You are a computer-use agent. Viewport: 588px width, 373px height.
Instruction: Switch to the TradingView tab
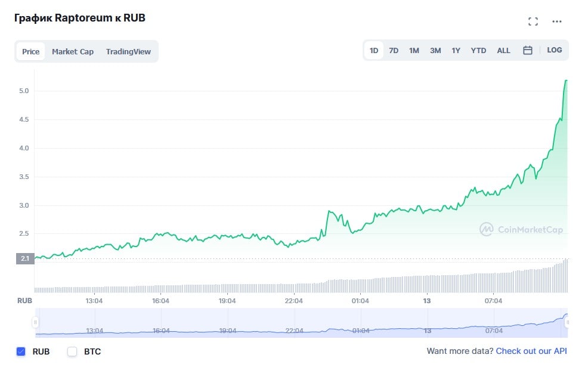click(128, 51)
